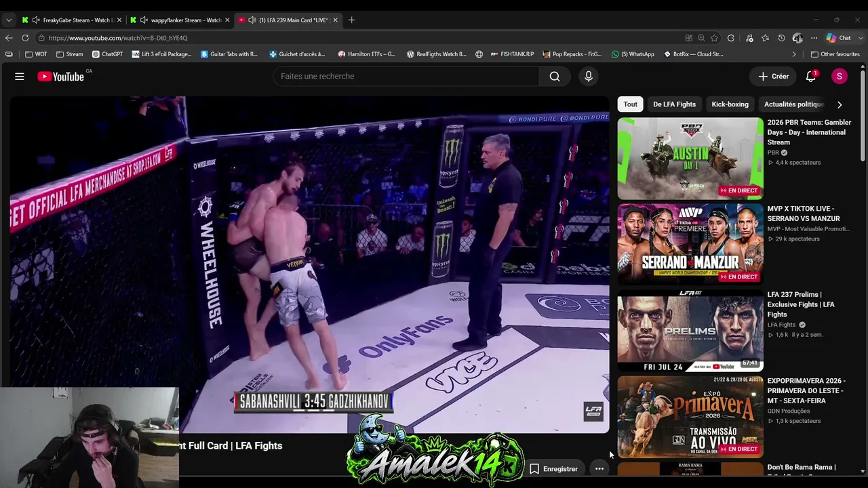The width and height of the screenshot is (868, 488).
Task: Open the Guichet d'accès bookmark
Action: (x=297, y=54)
